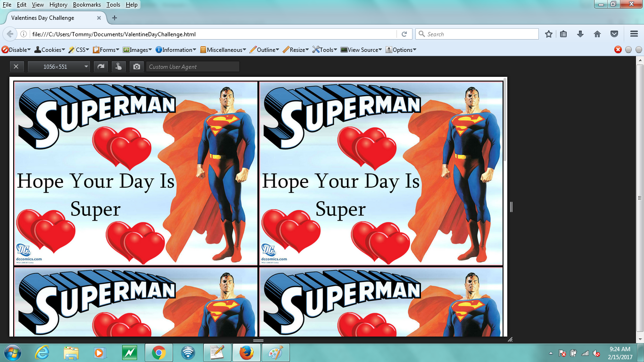The height and width of the screenshot is (362, 644).
Task: Switch to Paint on the taskbar
Action: tap(275, 353)
